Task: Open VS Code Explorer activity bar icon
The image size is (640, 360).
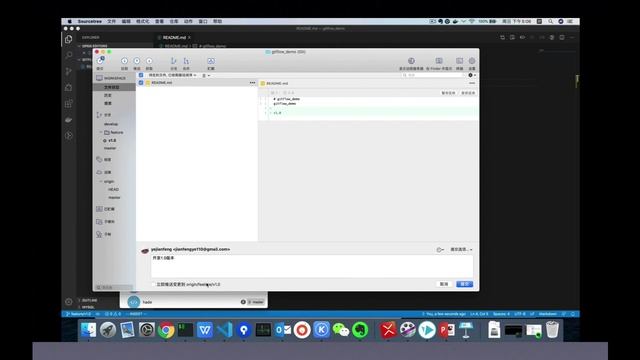Action: pyautogui.click(x=69, y=39)
